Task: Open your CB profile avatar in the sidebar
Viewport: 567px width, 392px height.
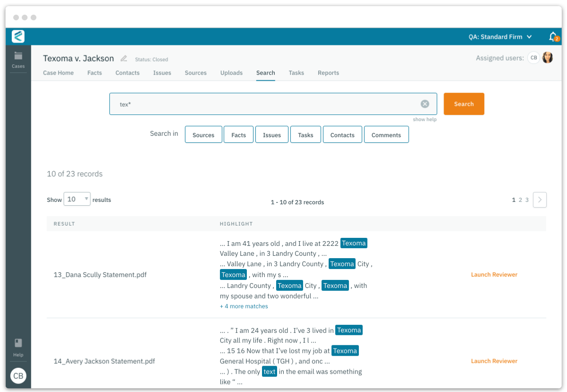Action: (18, 376)
